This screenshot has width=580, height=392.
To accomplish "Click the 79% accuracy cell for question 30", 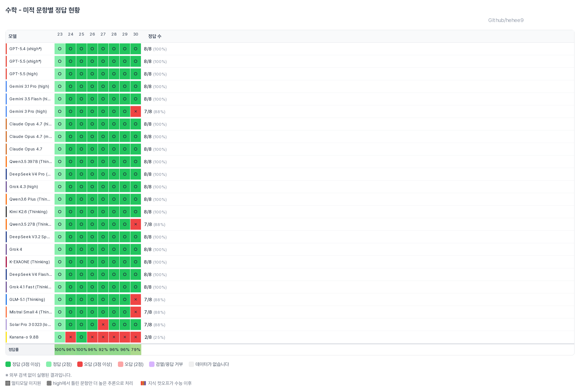I will (136, 350).
